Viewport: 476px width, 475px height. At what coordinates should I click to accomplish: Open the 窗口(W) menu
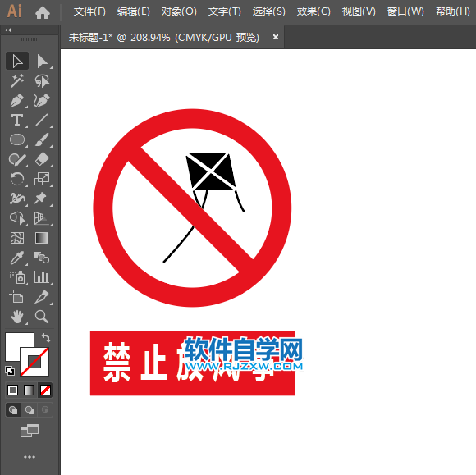tap(405, 11)
